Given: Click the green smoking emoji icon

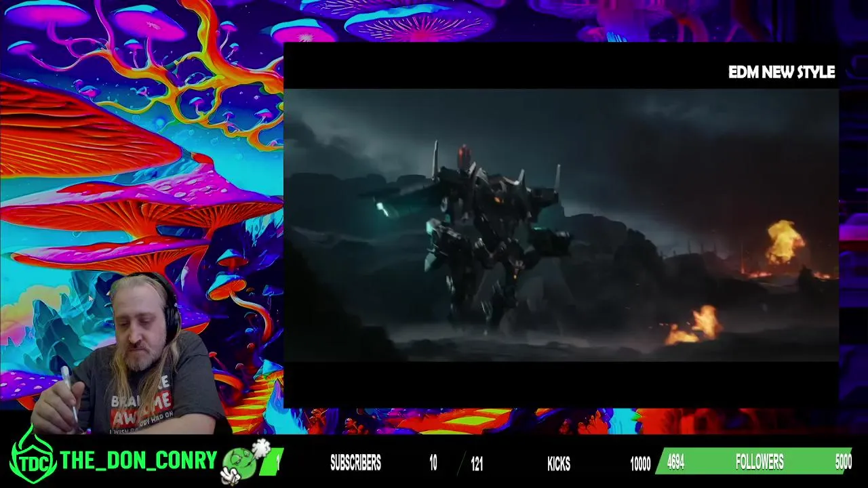Looking at the screenshot, I should point(245,462).
